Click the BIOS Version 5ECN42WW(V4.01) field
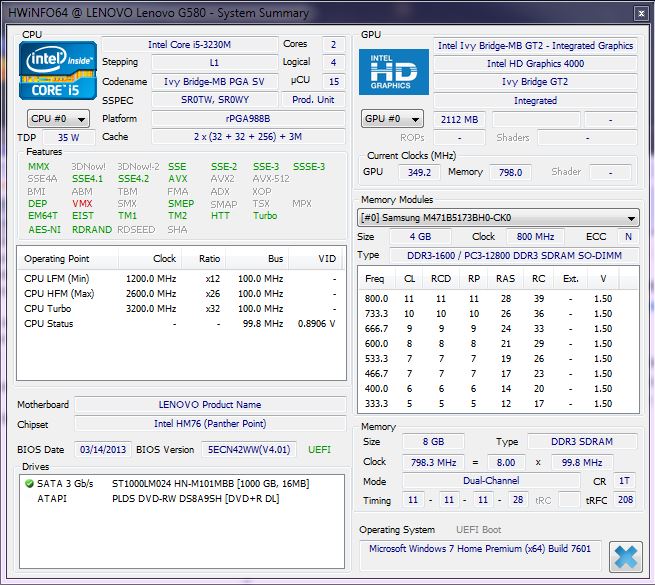Viewport: 655px width, 585px height. 249,450
